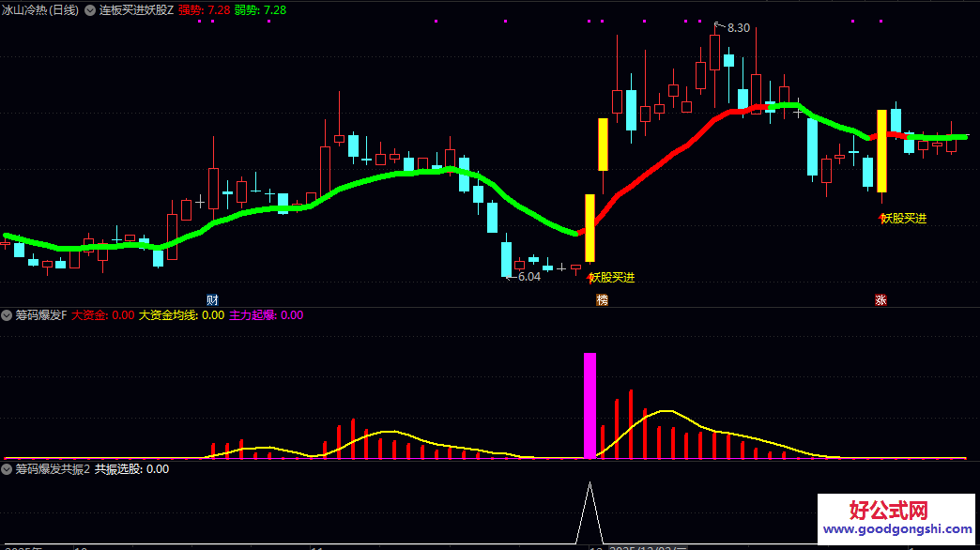Viewport: 980px width, 550px height.
Task: Click the 涨 info marker icon
Action: 880,300
